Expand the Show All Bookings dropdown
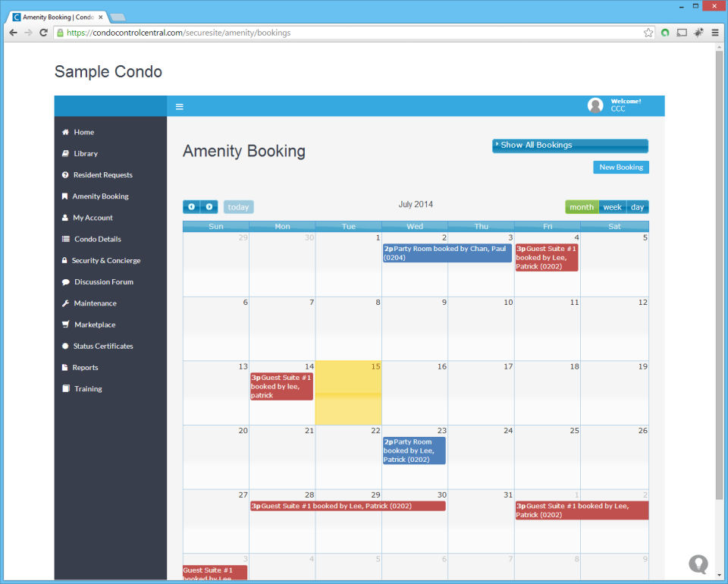The height and width of the screenshot is (584, 728). coord(570,146)
